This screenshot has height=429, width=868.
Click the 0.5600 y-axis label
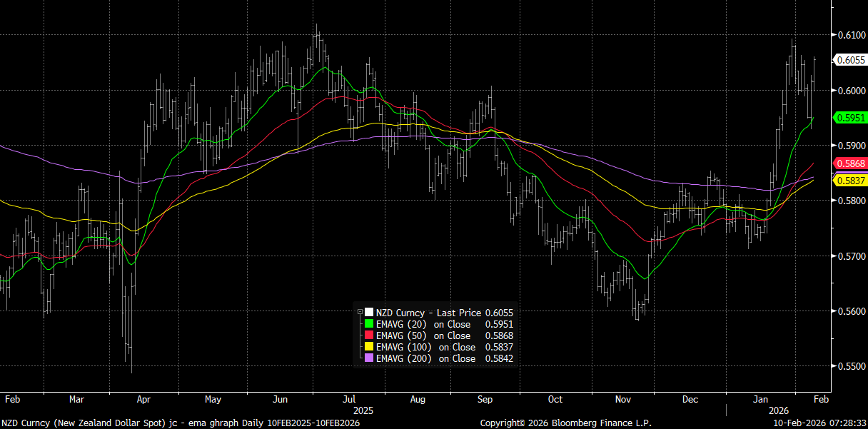850,311
